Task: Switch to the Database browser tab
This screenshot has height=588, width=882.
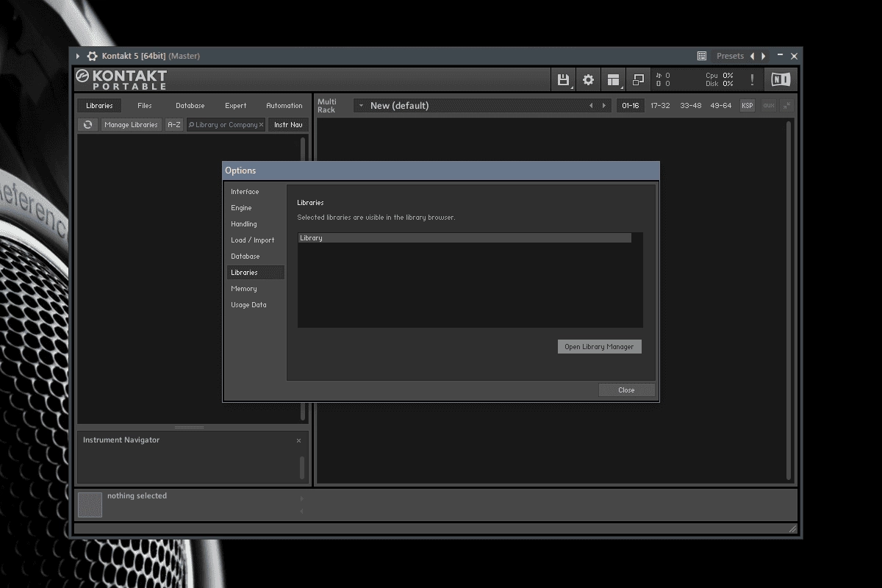Action: [190, 106]
